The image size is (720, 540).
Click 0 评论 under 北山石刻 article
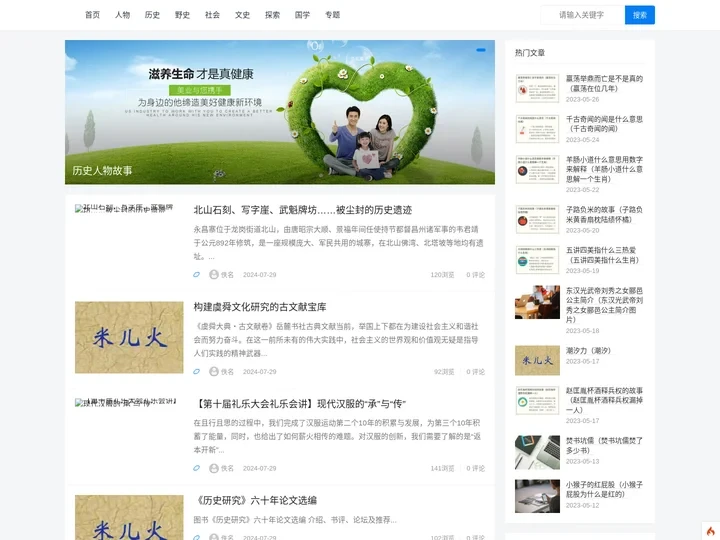tap(475, 275)
